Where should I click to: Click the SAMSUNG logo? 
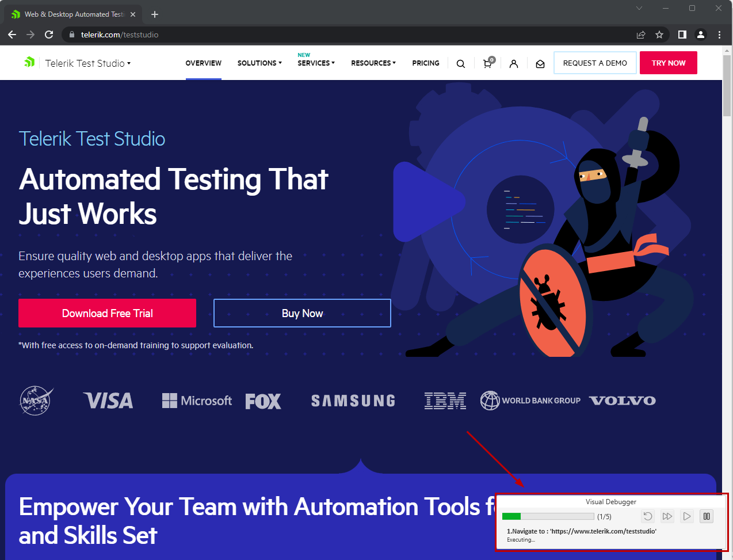(x=353, y=401)
